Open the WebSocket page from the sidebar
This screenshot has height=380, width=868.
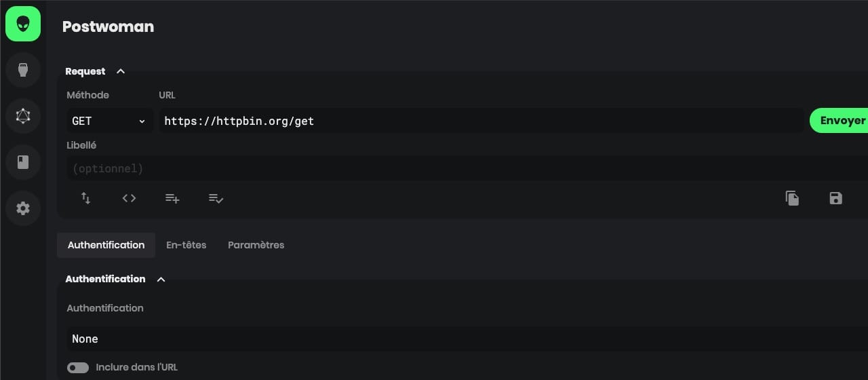23,70
